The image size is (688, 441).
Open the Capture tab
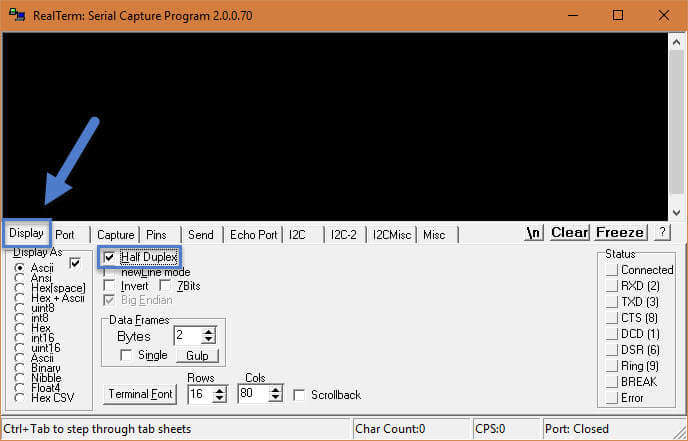pyautogui.click(x=115, y=235)
